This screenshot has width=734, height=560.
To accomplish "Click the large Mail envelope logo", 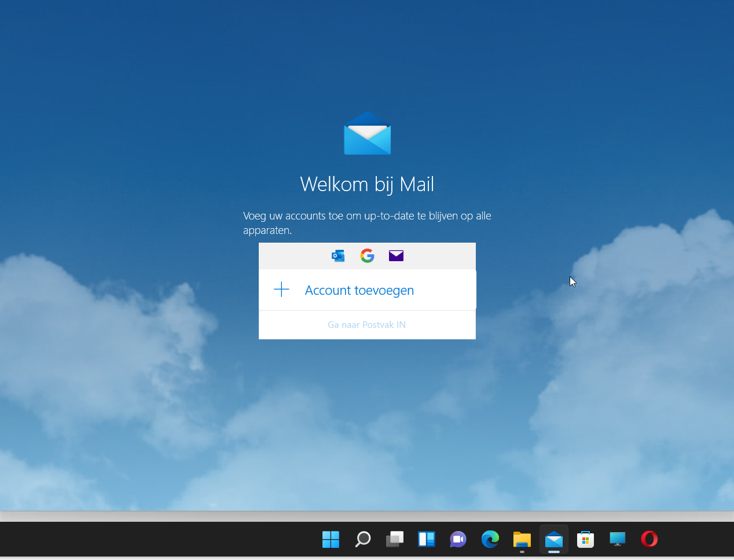I will click(x=367, y=134).
